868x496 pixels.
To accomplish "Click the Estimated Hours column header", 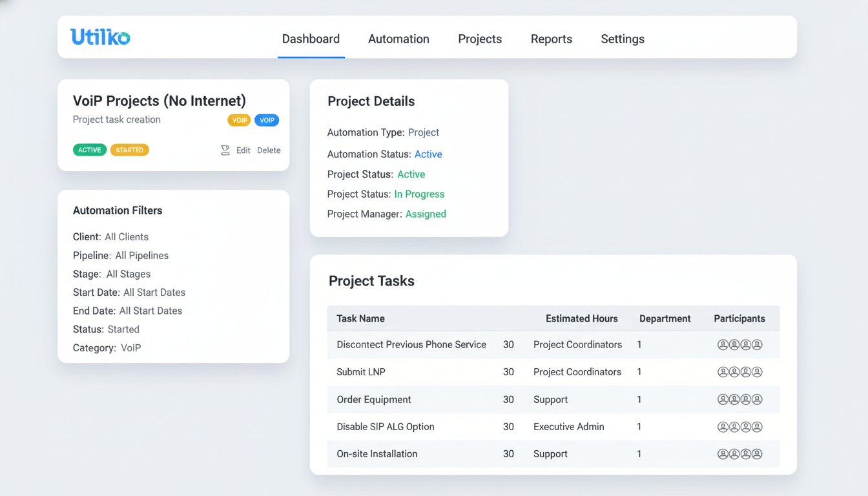I will click(x=581, y=318).
